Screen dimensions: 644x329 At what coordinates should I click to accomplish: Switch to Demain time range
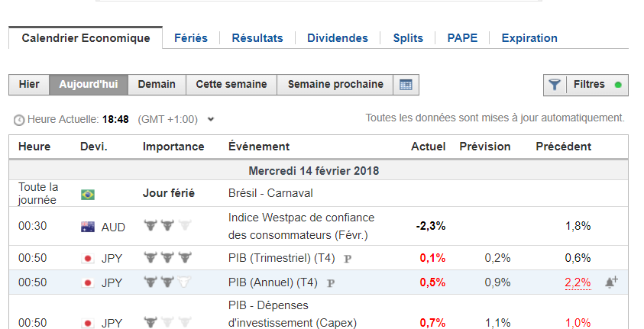[157, 85]
